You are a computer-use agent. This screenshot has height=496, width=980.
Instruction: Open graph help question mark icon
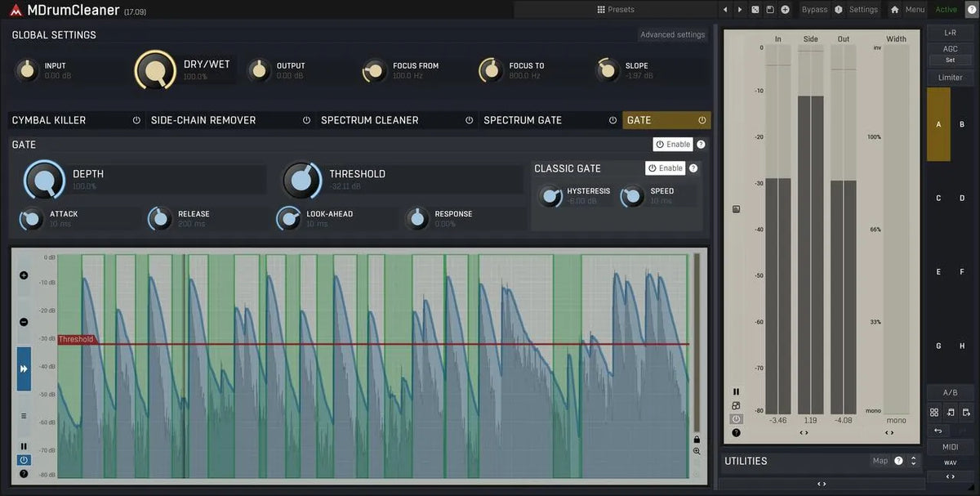[x=24, y=473]
